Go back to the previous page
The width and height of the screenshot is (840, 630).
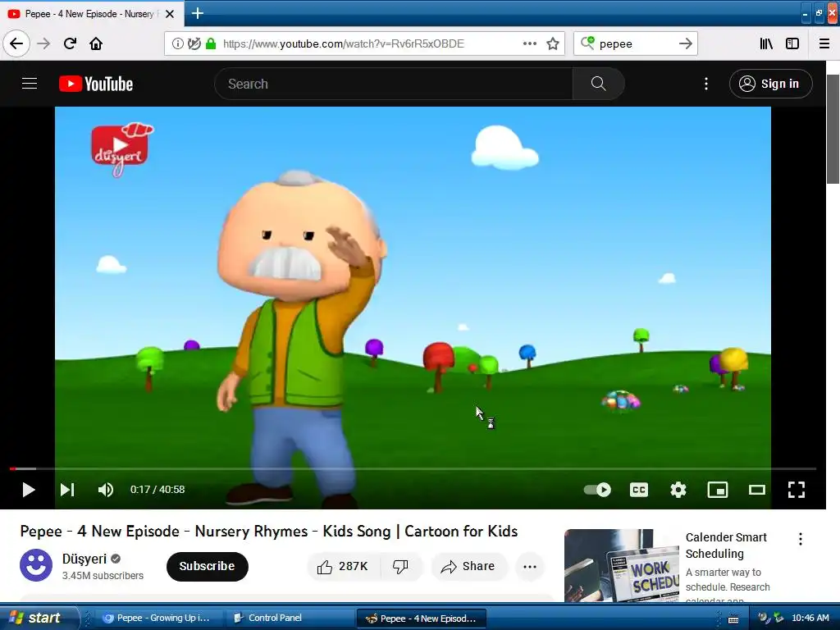click(16, 43)
